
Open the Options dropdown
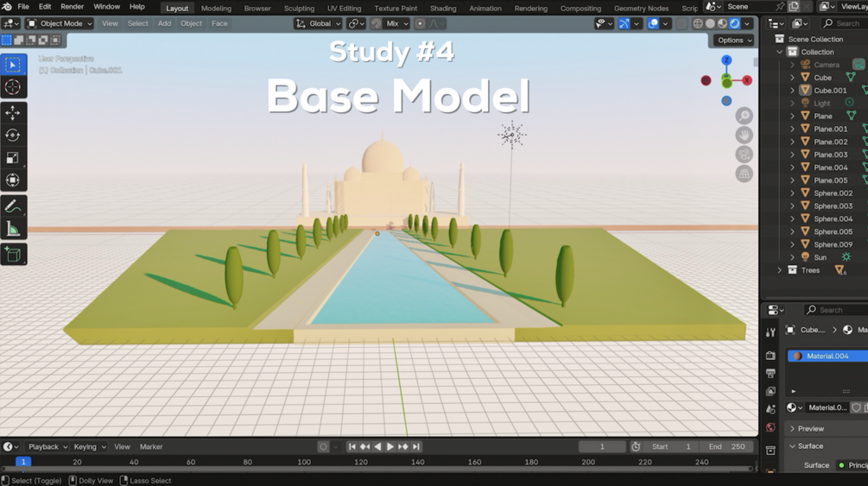point(735,41)
